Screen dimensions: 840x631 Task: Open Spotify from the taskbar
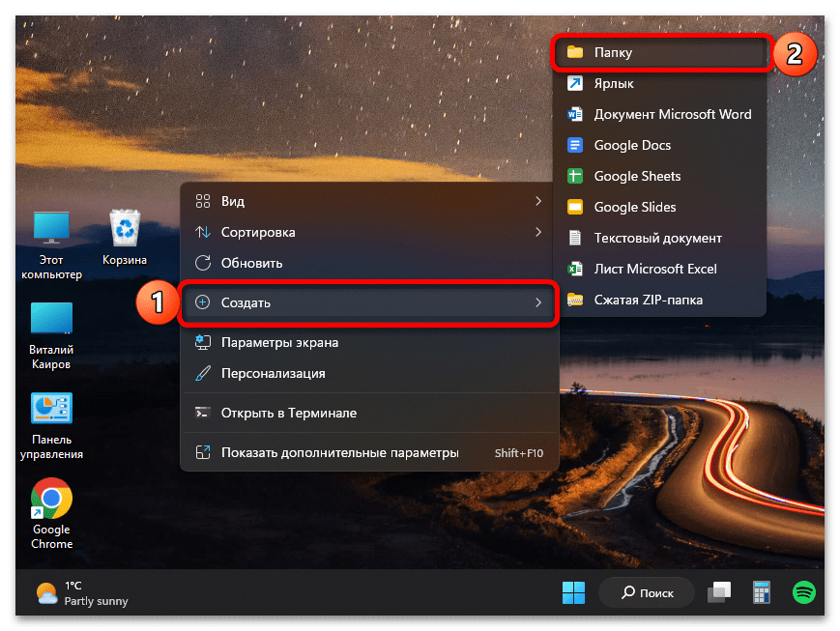click(x=803, y=591)
